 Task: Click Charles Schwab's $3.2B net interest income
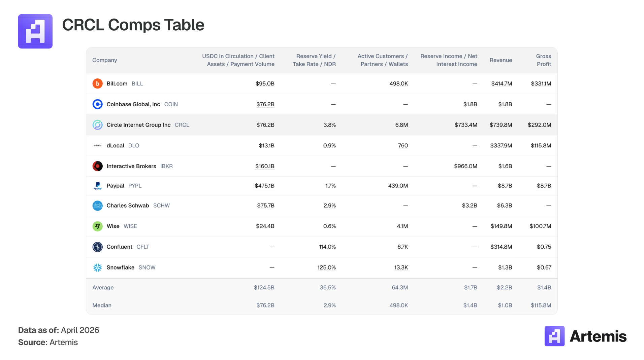coord(470,206)
